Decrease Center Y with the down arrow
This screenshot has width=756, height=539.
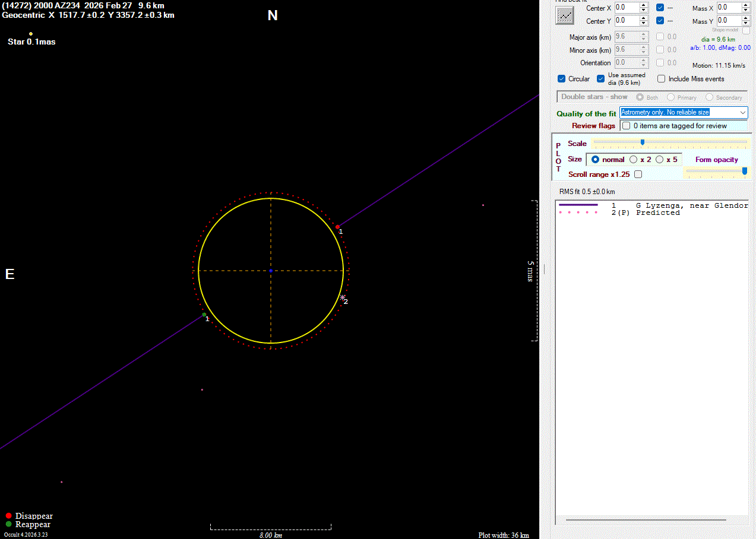(x=644, y=23)
